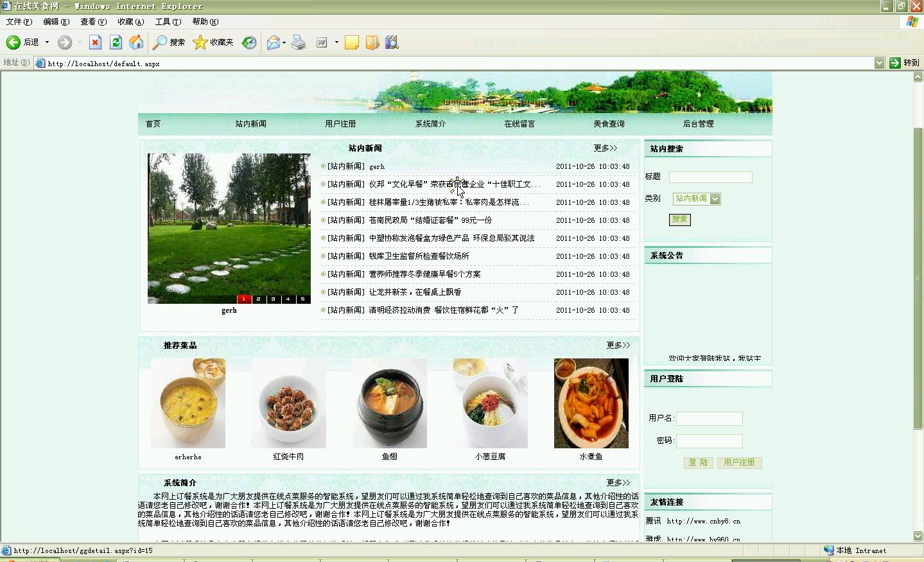The height and width of the screenshot is (562, 924).
Task: Open the news item titled gerh
Action: coord(377,166)
